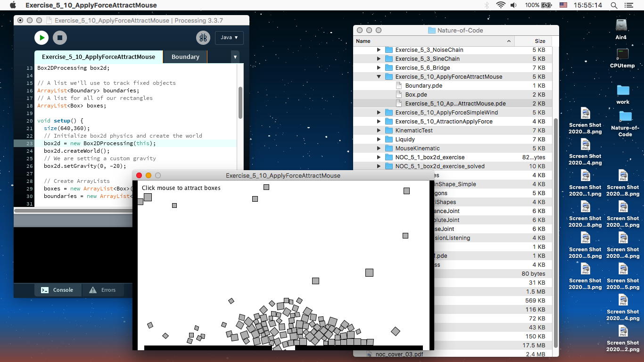The height and width of the screenshot is (362, 644).
Task: Run the sketch with the Play button
Action: (41, 38)
